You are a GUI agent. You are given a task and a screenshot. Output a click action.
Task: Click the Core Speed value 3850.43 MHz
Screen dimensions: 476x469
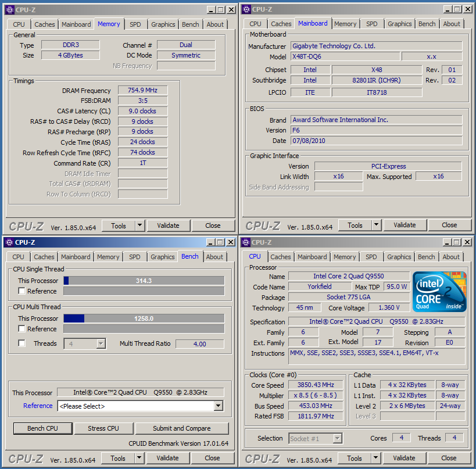[316, 385]
